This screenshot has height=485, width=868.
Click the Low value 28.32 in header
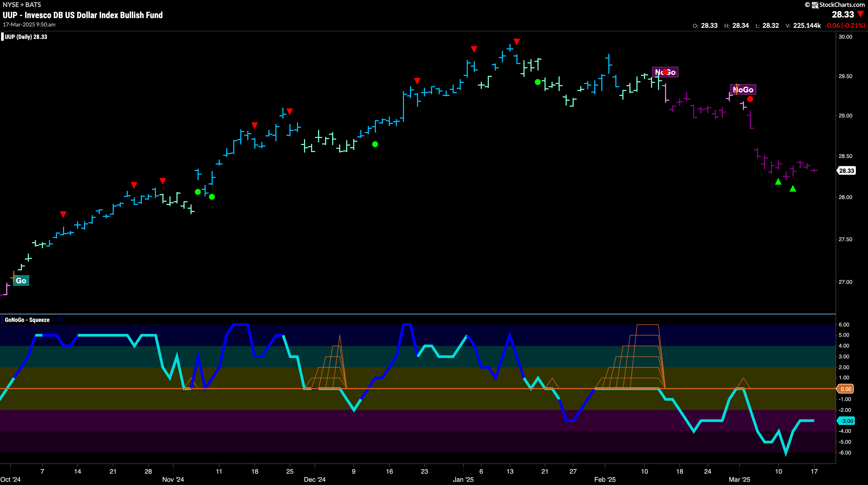tap(771, 26)
